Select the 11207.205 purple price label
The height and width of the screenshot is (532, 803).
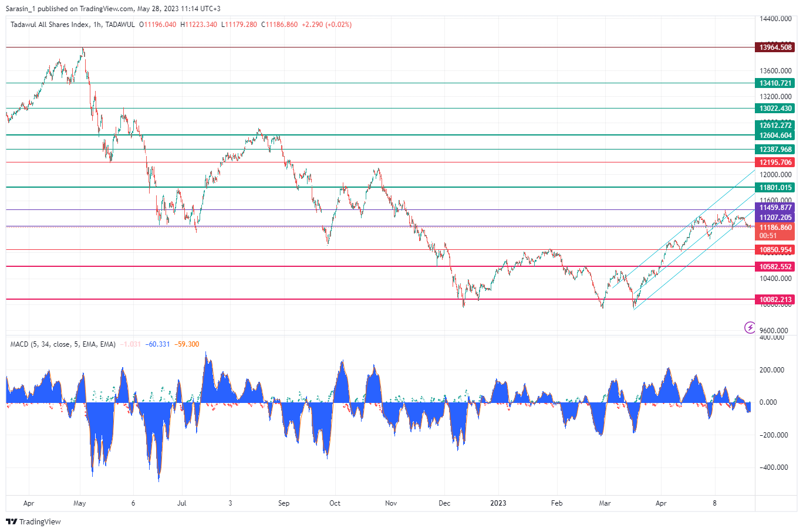(x=775, y=218)
